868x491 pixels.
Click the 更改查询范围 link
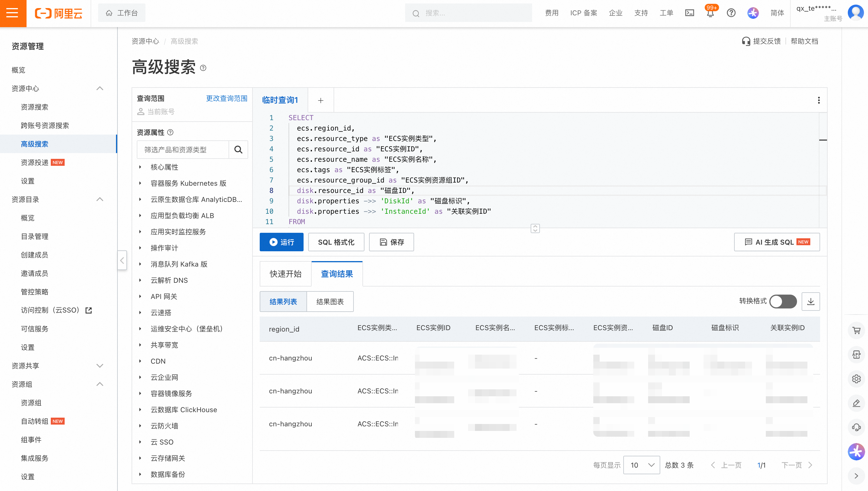tap(227, 98)
